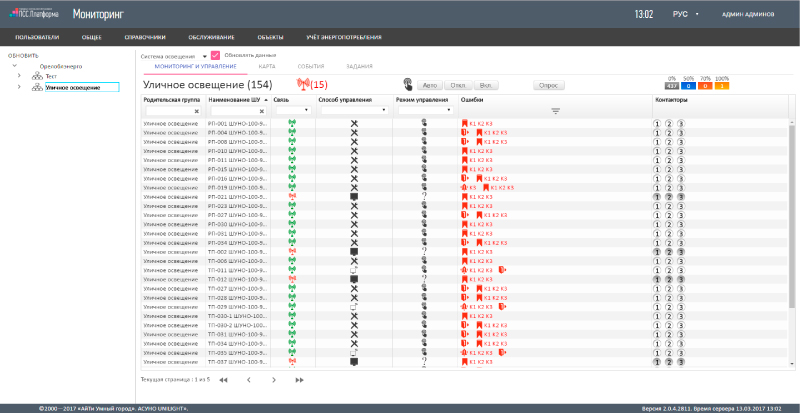Click the Опрос button
Image resolution: width=800 pixels, height=413 pixels.
(548, 86)
